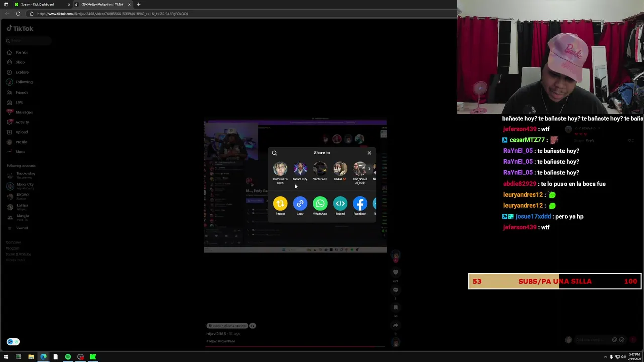Open the Windows Start menu

(6, 357)
